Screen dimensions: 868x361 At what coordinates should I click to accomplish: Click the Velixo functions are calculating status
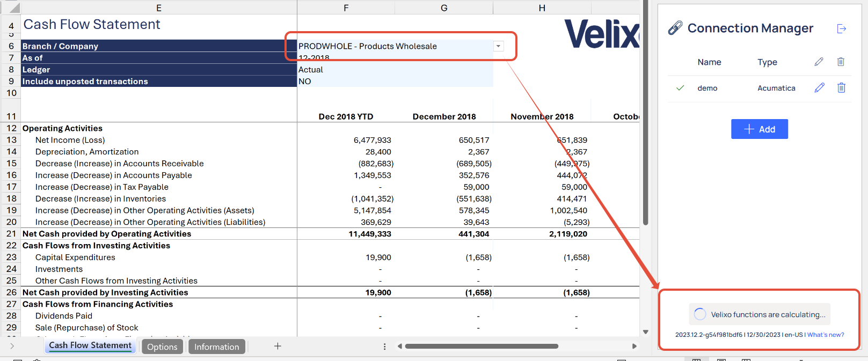[x=760, y=314]
